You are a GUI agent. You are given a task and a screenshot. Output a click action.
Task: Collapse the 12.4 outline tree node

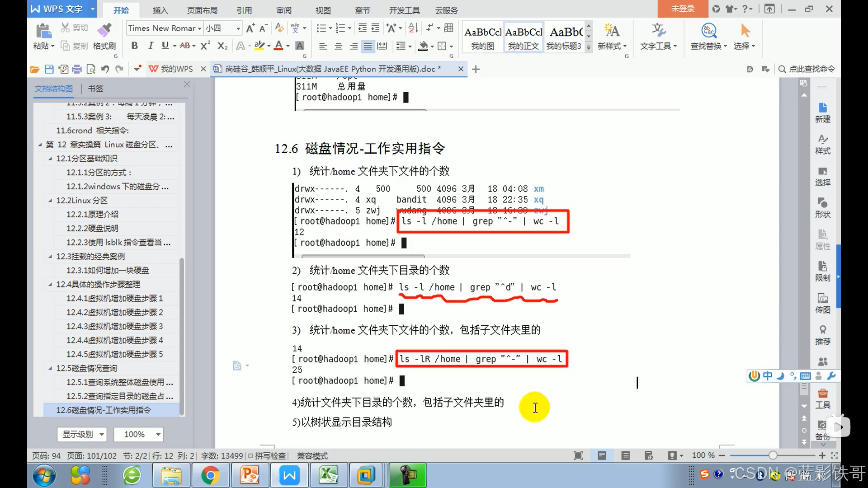(x=50, y=284)
